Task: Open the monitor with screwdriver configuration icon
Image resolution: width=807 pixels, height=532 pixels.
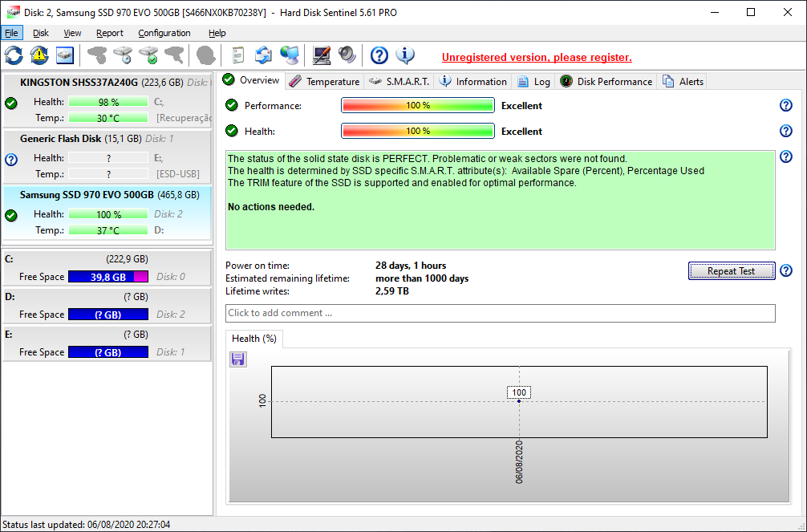Action: (322, 55)
